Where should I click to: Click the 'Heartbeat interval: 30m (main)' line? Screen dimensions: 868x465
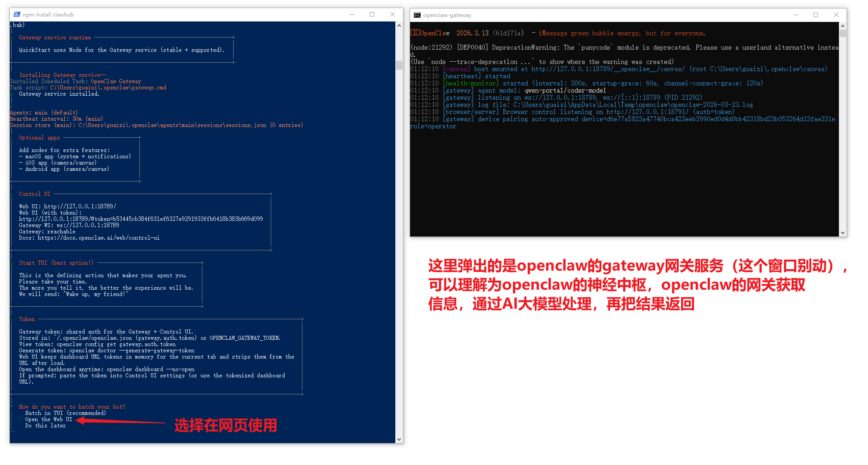pos(56,119)
